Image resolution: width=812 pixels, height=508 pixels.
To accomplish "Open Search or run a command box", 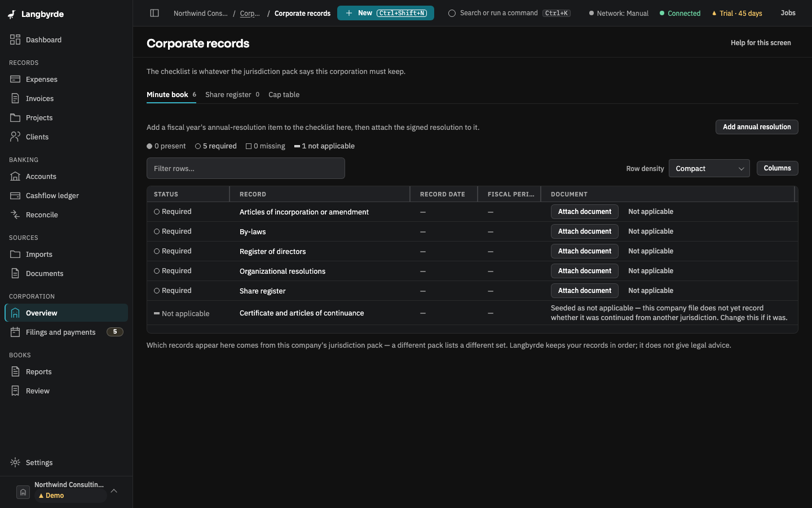I will point(509,13).
